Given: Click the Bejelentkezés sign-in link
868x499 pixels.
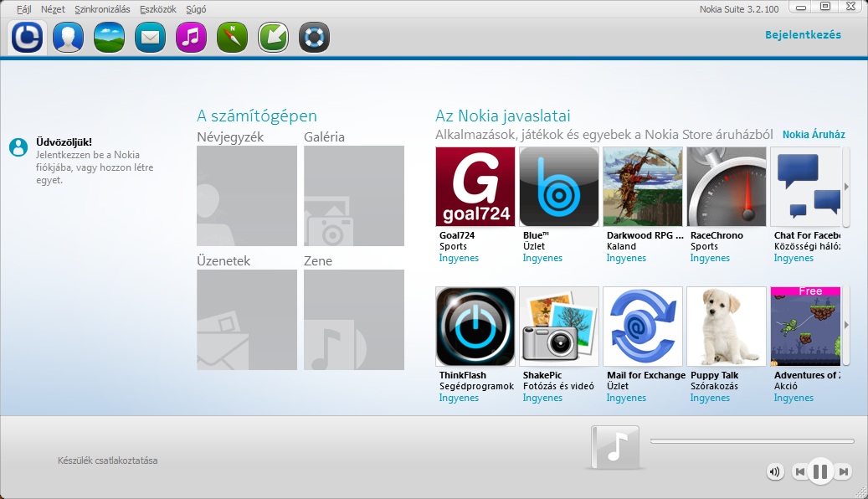Looking at the screenshot, I should [x=803, y=35].
